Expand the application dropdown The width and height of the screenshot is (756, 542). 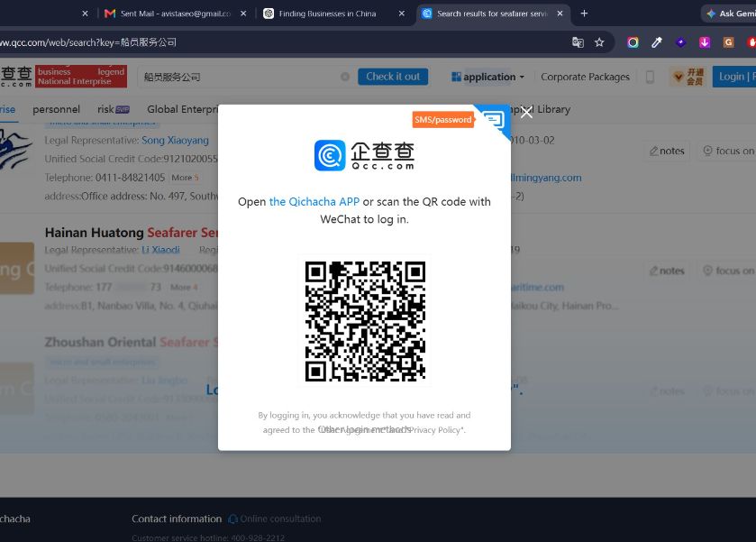pyautogui.click(x=487, y=77)
